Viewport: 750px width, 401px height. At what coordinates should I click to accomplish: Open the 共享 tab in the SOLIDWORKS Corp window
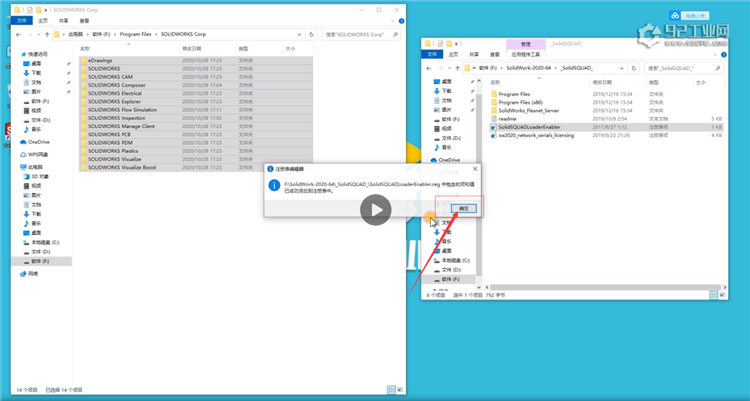point(64,21)
